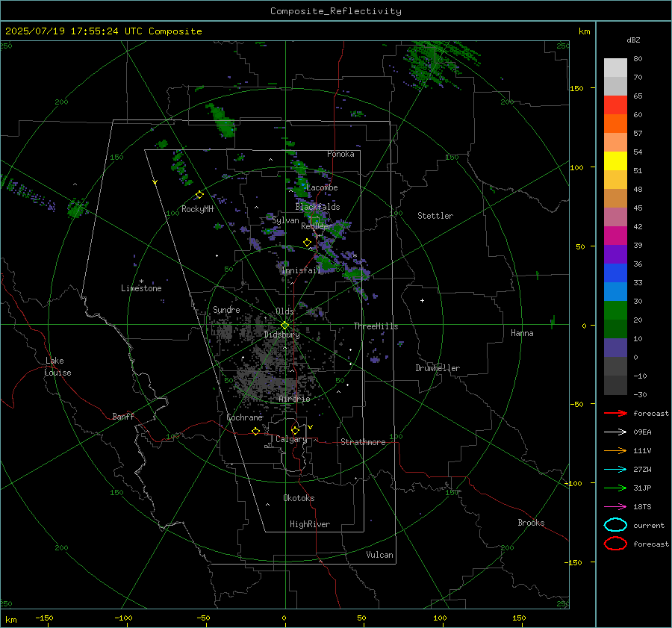Click the Composite_Reflectivity title

pos(336,11)
